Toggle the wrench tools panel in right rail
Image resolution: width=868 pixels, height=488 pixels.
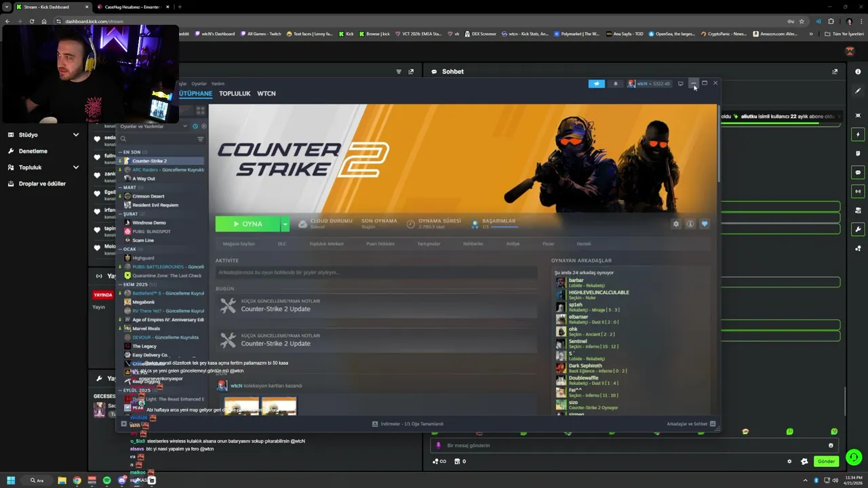point(858,229)
